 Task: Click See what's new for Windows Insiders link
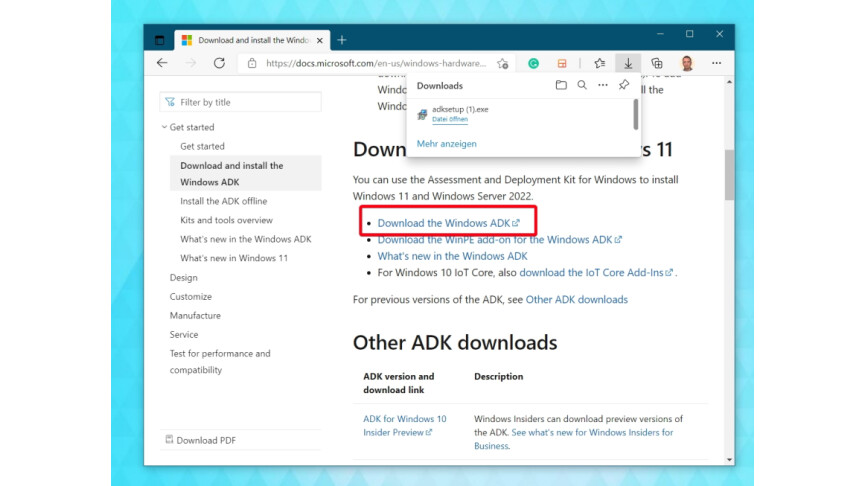tap(574, 439)
